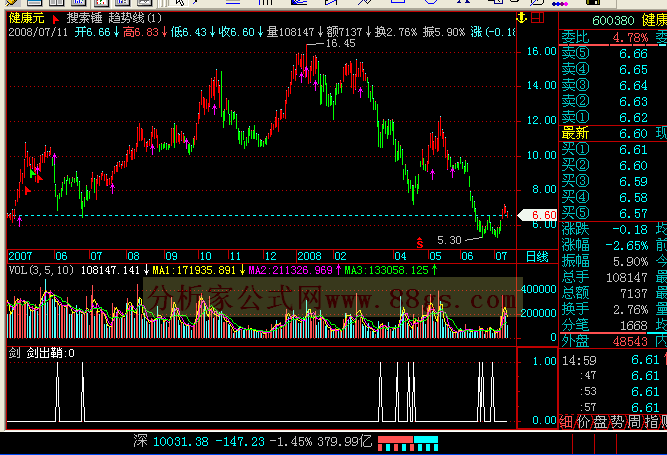Click the 5.30 low price label
Screen dimensions: 667x455
point(449,240)
